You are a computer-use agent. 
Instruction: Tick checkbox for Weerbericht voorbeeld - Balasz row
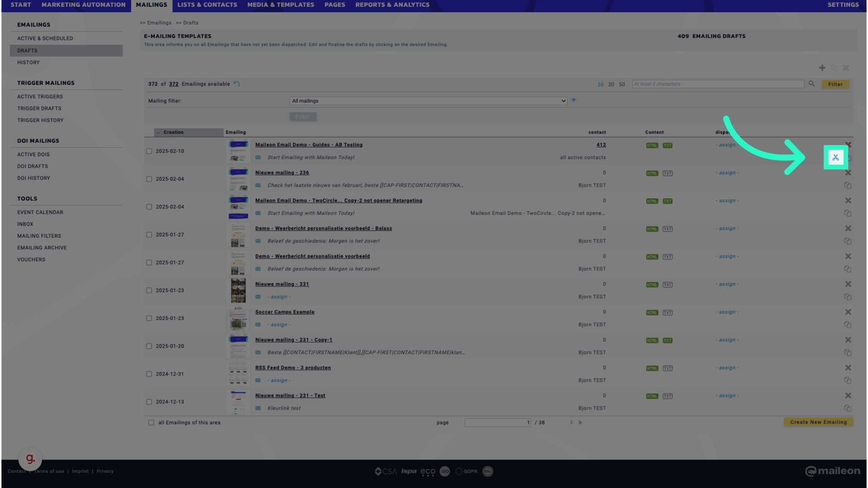pyautogui.click(x=149, y=235)
